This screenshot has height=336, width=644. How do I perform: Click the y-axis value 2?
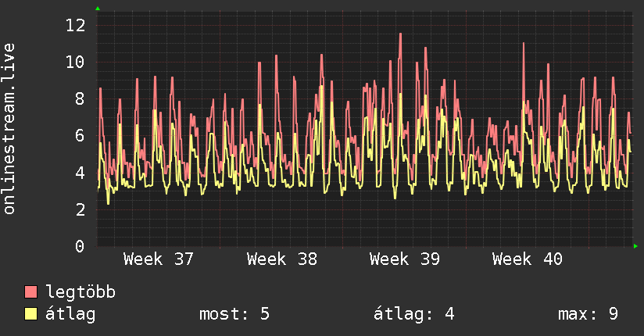coord(80,209)
